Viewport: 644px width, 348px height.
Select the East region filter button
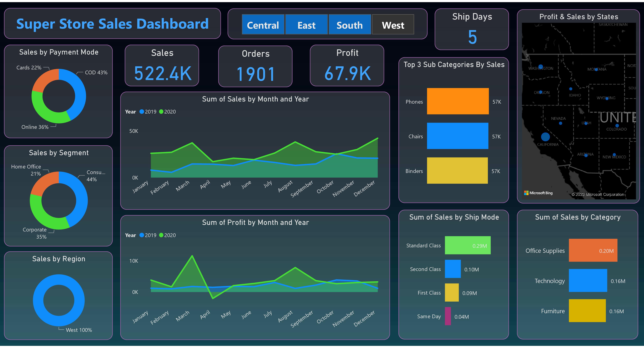click(306, 25)
